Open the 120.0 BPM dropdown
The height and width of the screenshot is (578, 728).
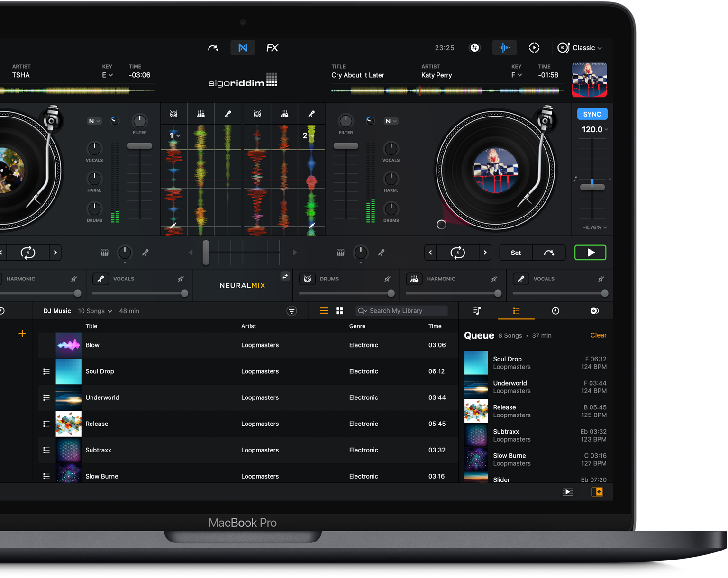[x=595, y=129]
